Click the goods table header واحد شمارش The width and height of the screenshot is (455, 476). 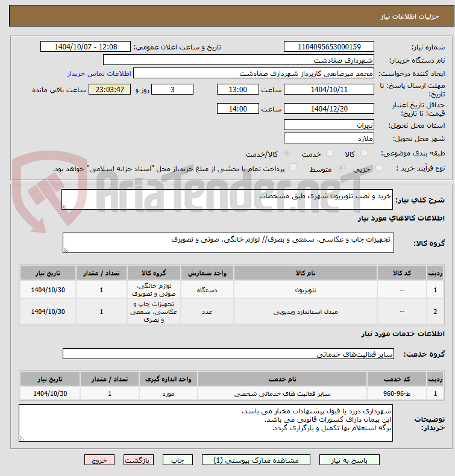coord(207,273)
